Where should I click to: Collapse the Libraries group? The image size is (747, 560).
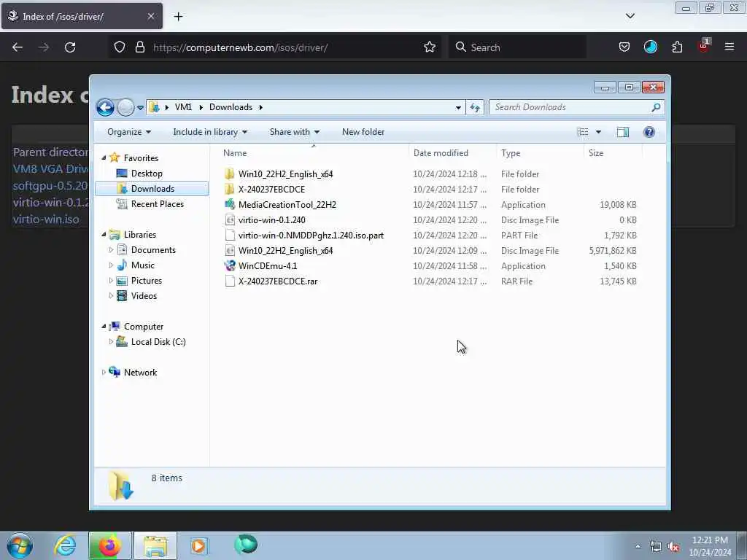click(x=104, y=234)
